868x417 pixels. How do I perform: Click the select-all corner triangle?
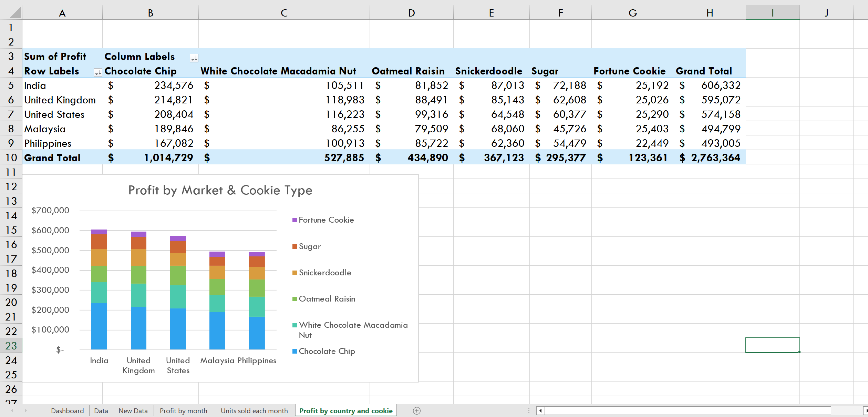pyautogui.click(x=15, y=13)
